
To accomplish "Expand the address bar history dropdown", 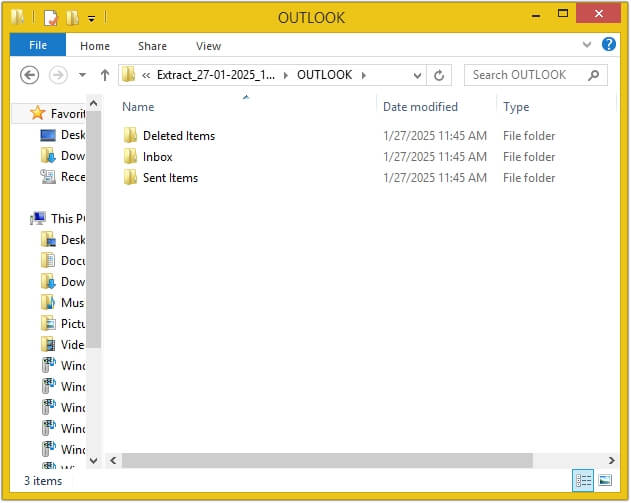I will tap(417, 75).
